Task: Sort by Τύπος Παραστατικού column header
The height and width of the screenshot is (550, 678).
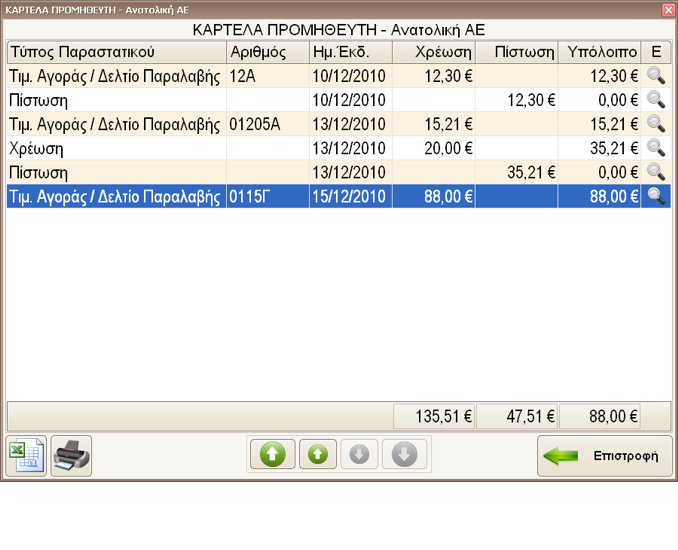Action: (x=117, y=52)
